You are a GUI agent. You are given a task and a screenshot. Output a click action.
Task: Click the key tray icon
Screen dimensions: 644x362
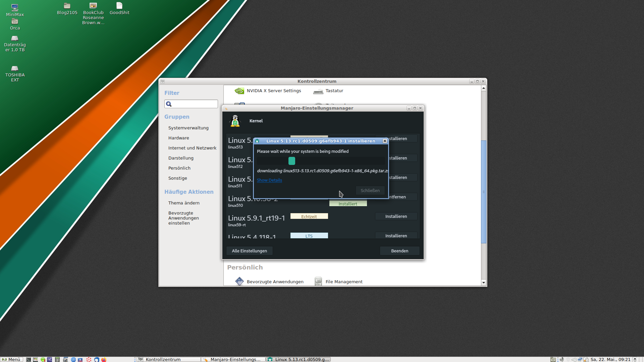click(x=574, y=360)
